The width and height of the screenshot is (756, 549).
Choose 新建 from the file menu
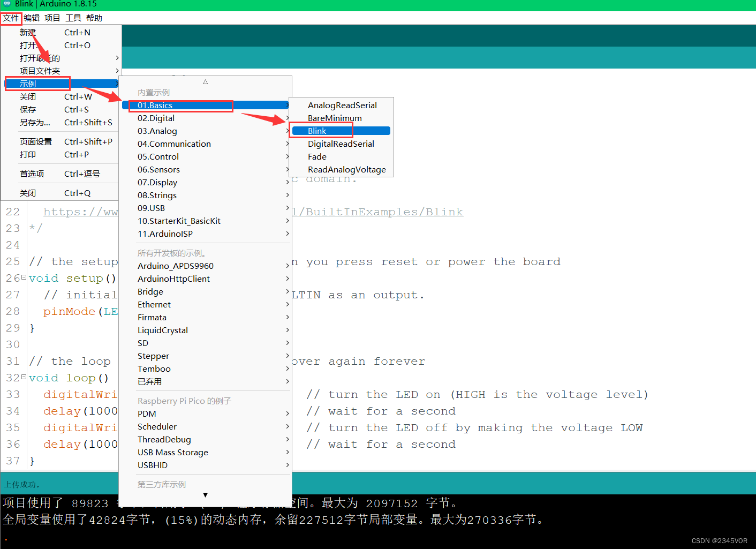[x=62, y=32]
